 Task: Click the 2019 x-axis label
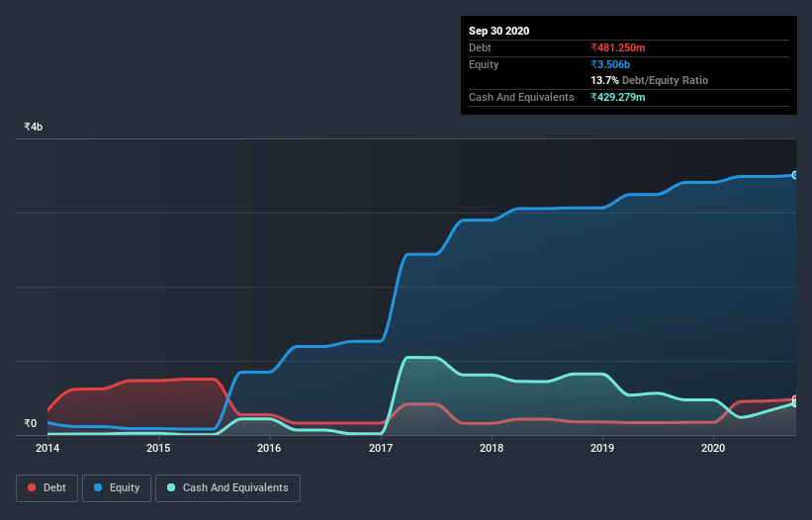point(602,448)
